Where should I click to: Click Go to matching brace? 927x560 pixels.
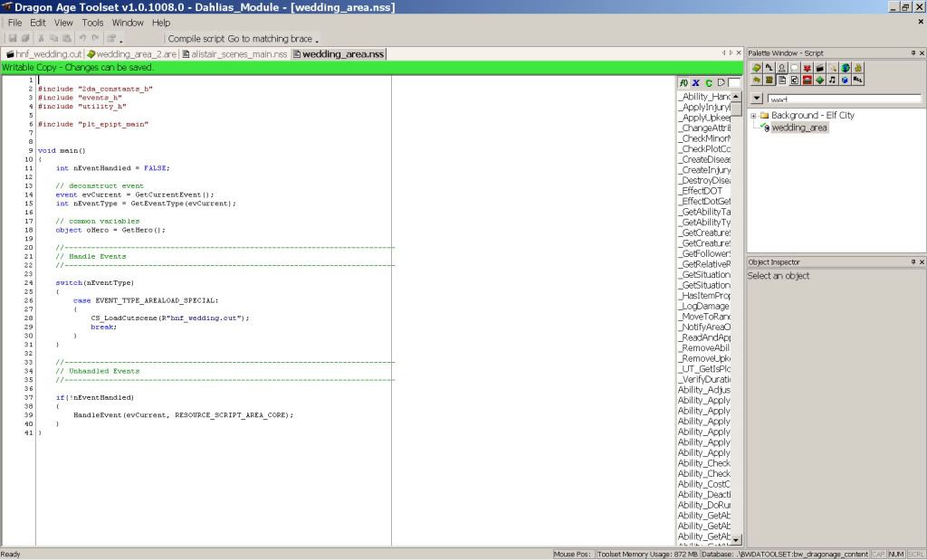point(269,39)
